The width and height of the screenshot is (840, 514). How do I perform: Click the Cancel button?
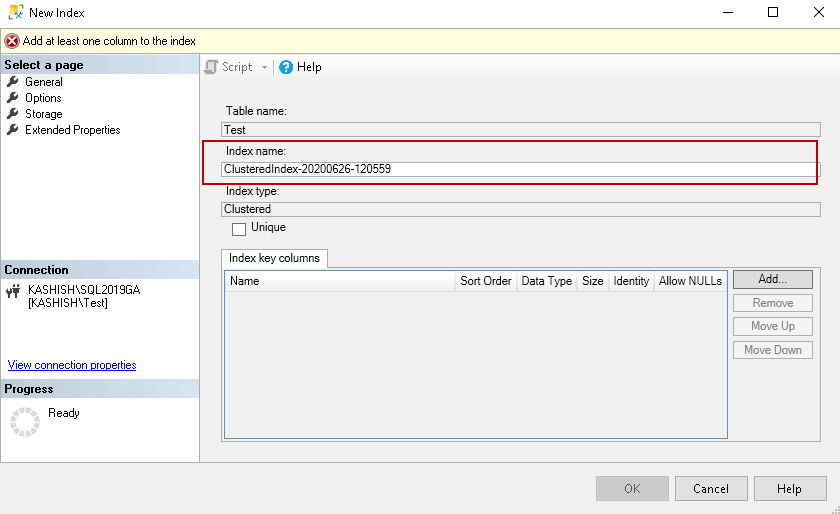710,489
